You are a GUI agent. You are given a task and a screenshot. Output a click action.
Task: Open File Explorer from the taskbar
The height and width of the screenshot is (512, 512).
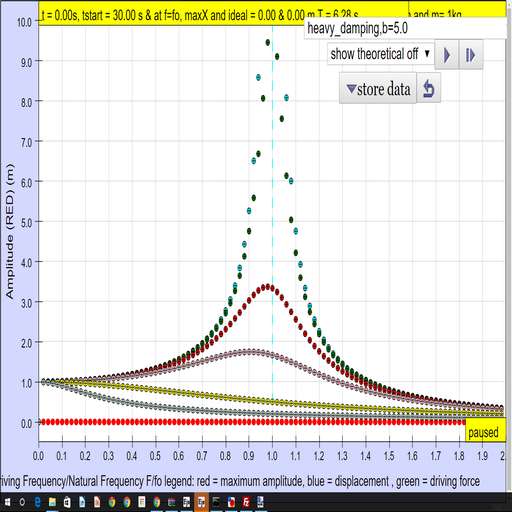[x=52, y=502]
